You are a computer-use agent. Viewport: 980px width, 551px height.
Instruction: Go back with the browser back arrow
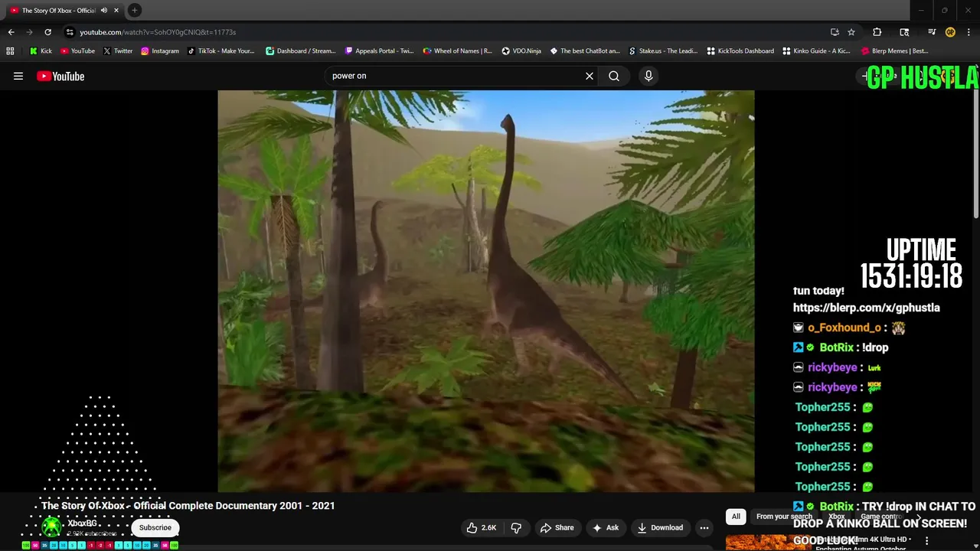click(11, 32)
